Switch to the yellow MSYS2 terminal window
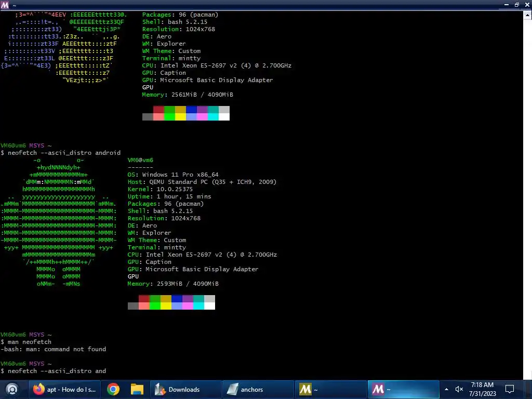This screenshot has height=399, width=532. point(330,389)
